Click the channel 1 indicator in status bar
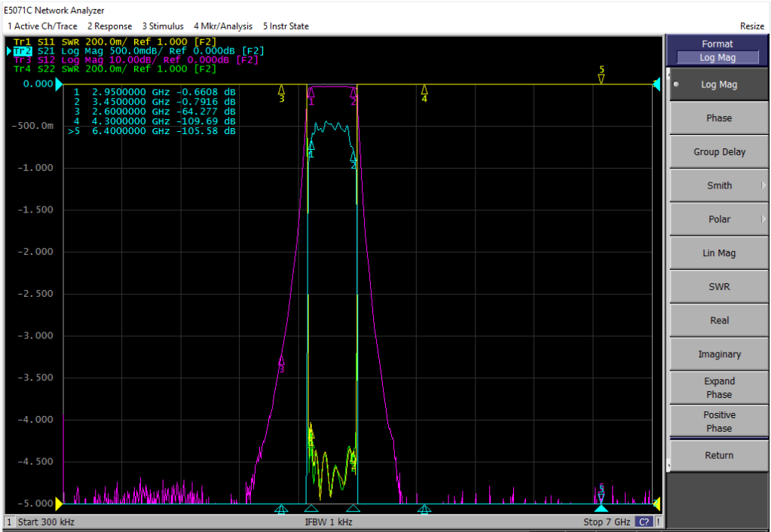This screenshot has height=532, width=771. (9, 522)
